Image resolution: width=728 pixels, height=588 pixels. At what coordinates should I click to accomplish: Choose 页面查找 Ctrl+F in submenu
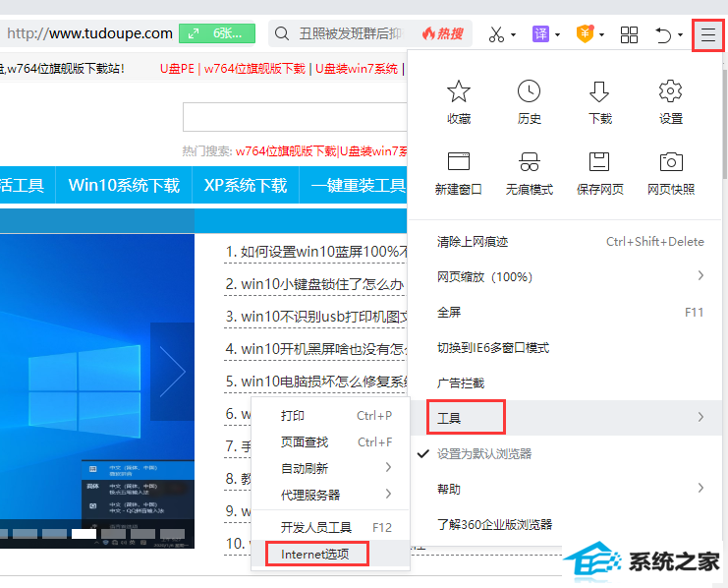click(x=330, y=441)
